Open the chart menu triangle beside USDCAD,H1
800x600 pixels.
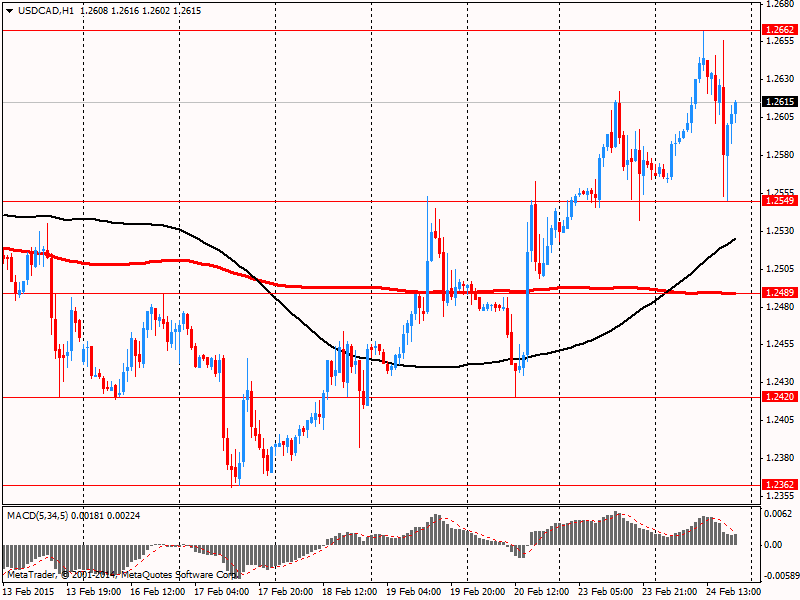(x=10, y=11)
